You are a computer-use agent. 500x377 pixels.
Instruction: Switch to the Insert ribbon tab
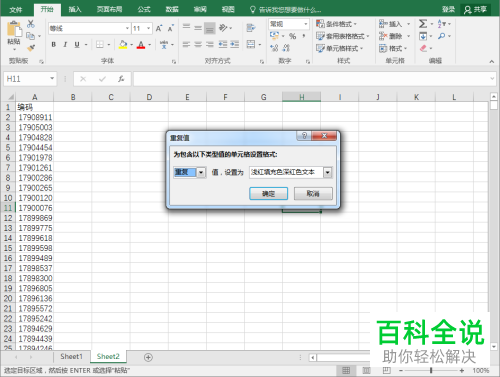click(75, 9)
